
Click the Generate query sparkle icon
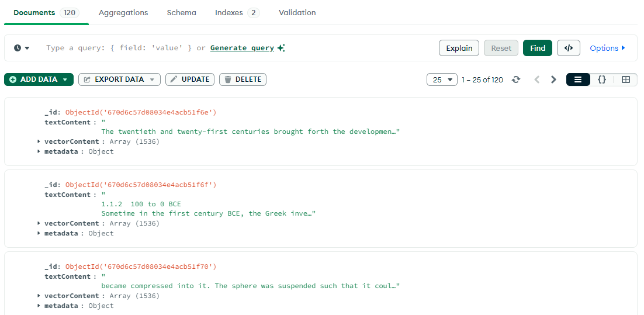[281, 48]
